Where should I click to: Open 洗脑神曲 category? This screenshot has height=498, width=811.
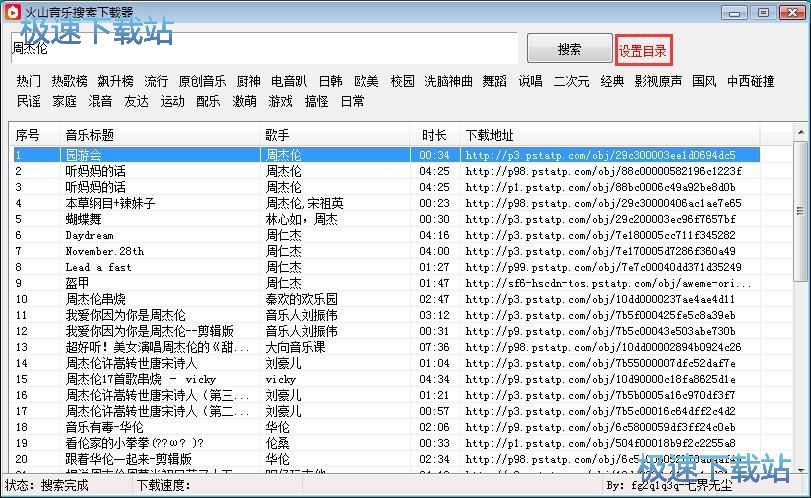(x=448, y=81)
